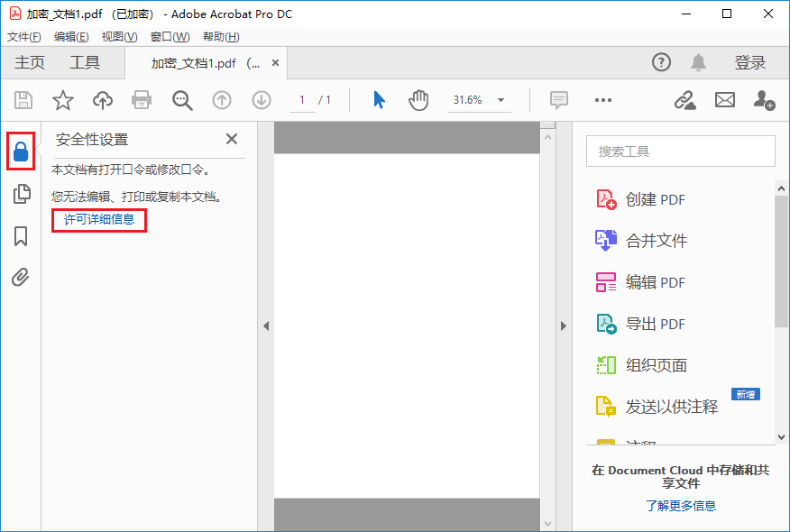This screenshot has height=532, width=790.
Task: Invite people add-user icon
Action: pos(765,100)
